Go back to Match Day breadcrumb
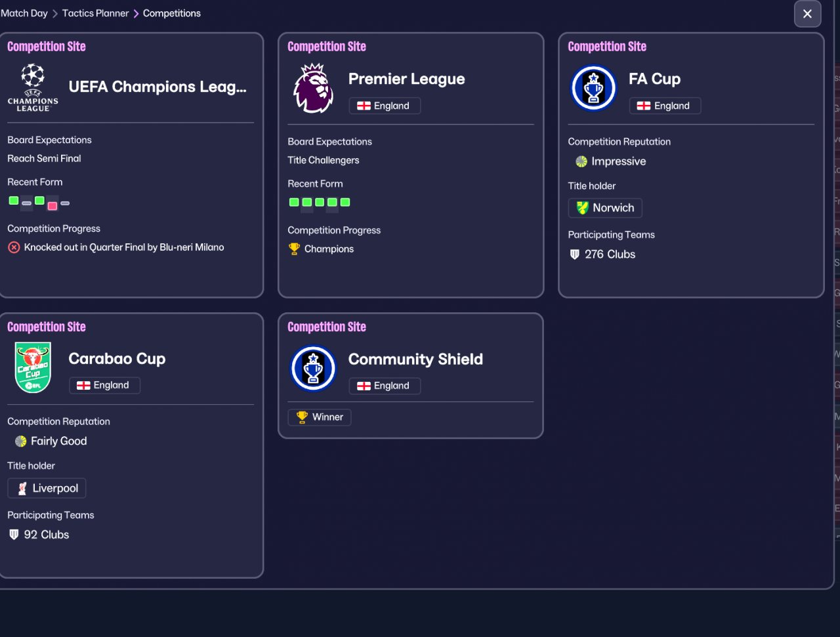 click(24, 13)
